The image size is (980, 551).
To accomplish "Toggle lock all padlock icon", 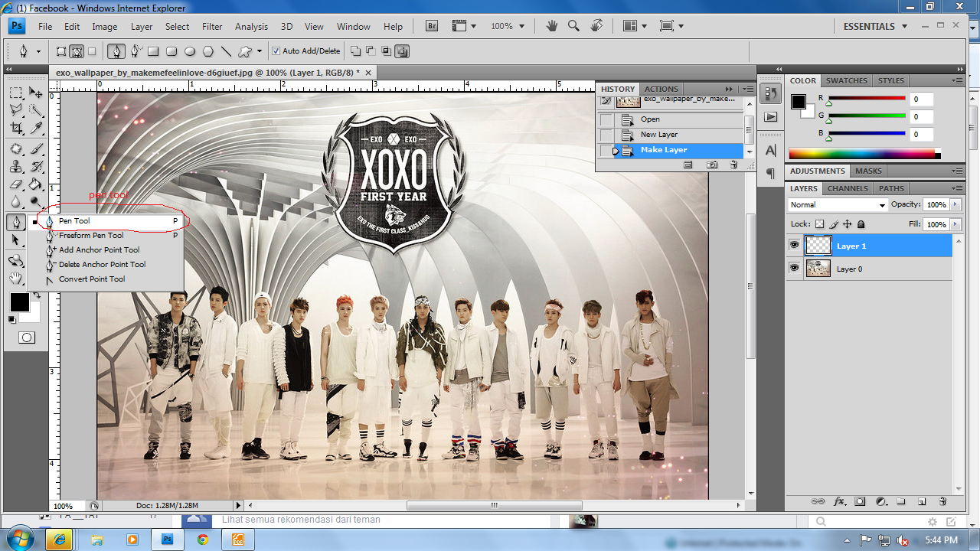I will [861, 224].
